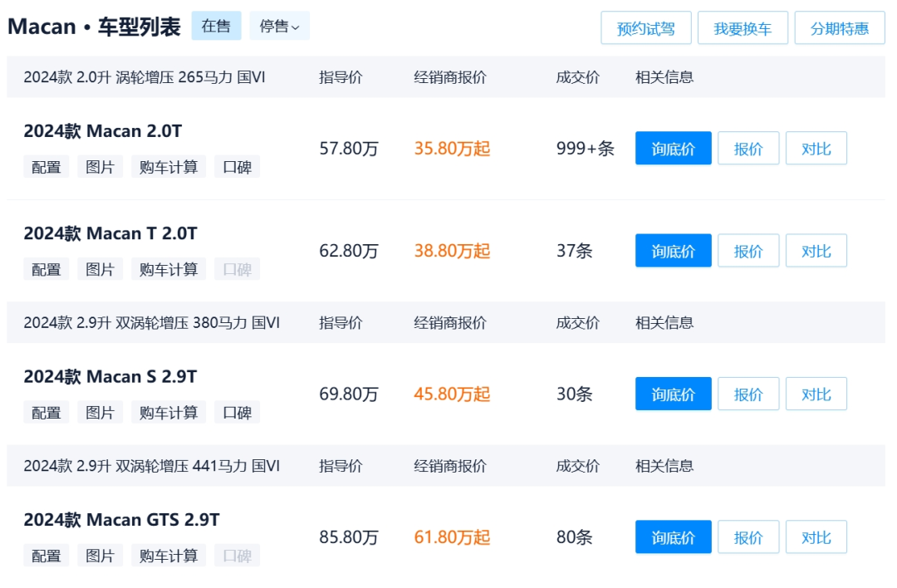Image resolution: width=897 pixels, height=588 pixels.
Task: Click 口碑 under Macan 2.0T
Action: [x=235, y=165]
